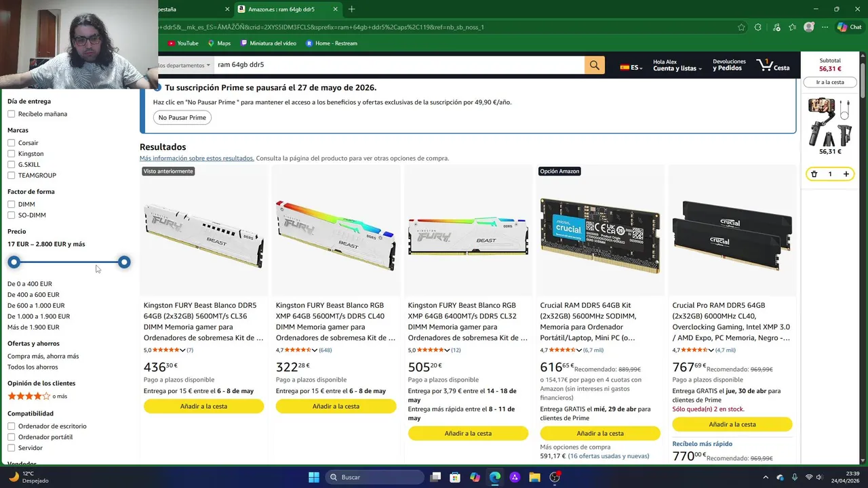Click Ir a la cesta button
Image resolution: width=868 pixels, height=488 pixels.
coord(830,82)
